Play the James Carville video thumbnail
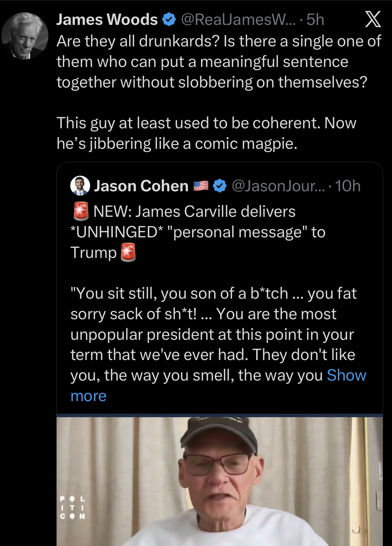The image size is (392, 546). tap(219, 481)
